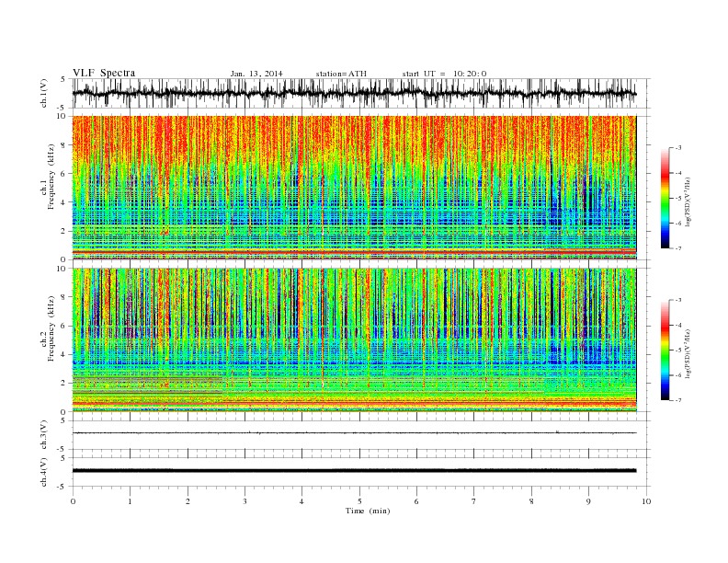Click time axis tick label "10" at far right
This screenshot has width=728, height=563.
(646, 501)
